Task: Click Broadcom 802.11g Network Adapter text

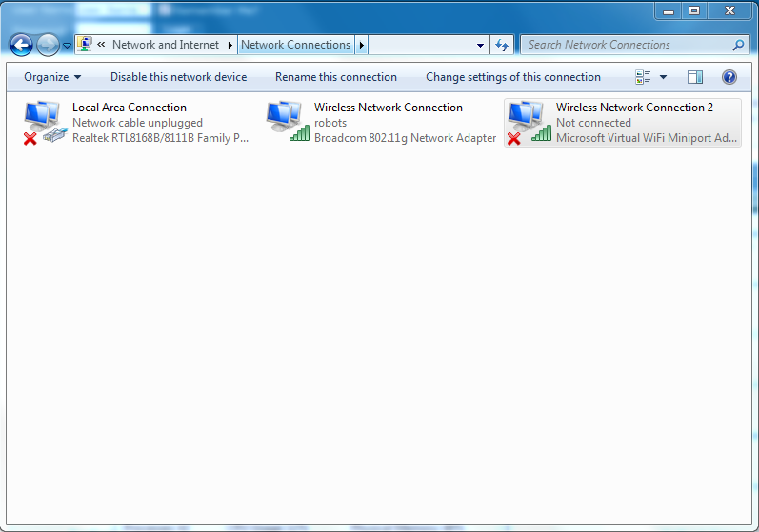Action: point(405,138)
